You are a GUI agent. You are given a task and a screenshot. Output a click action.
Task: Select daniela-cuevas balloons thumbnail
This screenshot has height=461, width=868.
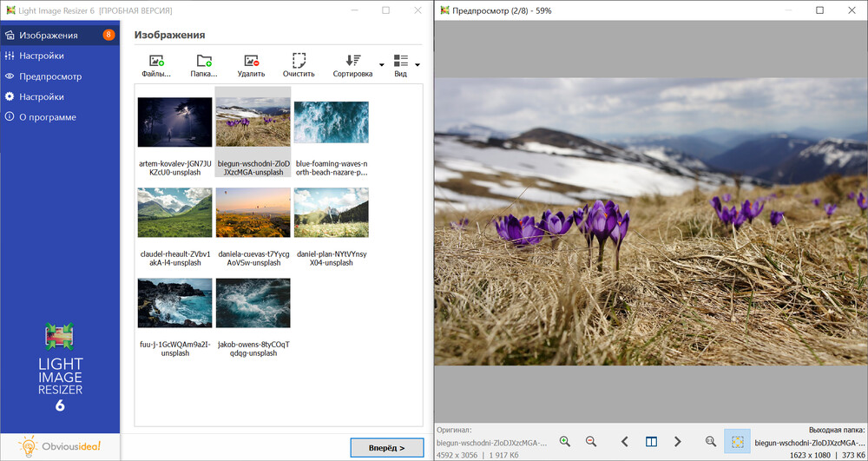253,213
